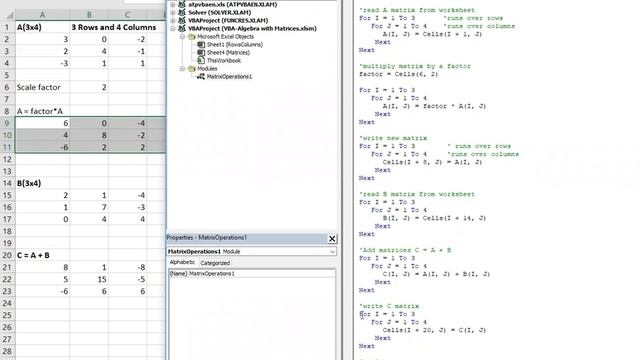The width and height of the screenshot is (640, 360).
Task: Expand the VBAProject (FUNCRES.XLAM) node
Action: 173,20
